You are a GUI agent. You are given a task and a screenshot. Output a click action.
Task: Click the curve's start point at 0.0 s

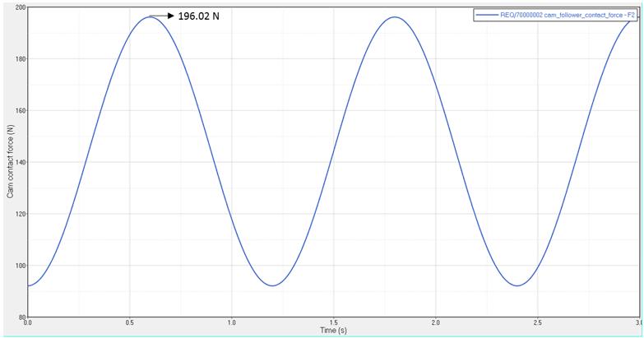point(29,285)
